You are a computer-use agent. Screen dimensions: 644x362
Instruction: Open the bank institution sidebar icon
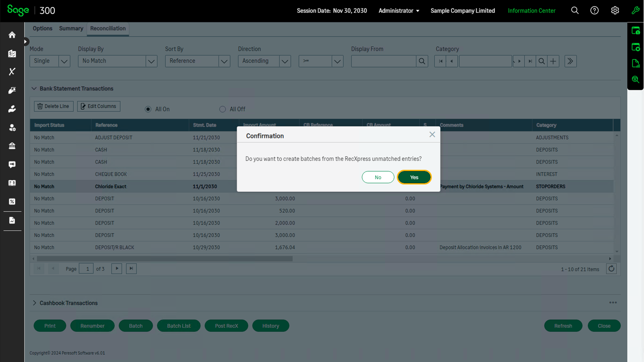[x=12, y=146]
